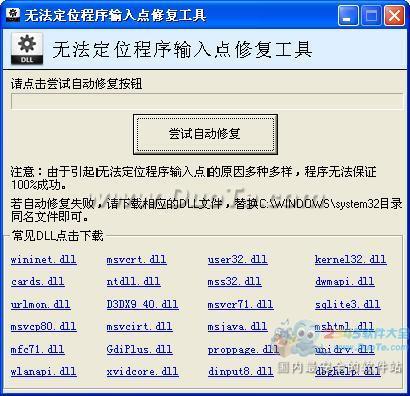Click the msvcr71.dll link

241,304
